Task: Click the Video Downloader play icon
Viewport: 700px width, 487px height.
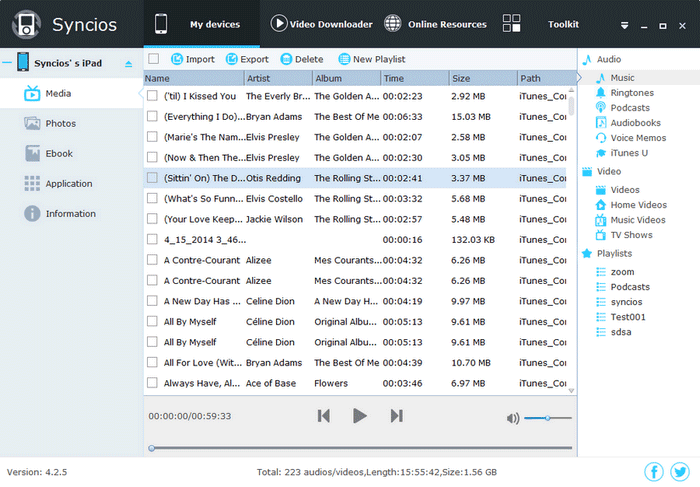Action: [279, 24]
